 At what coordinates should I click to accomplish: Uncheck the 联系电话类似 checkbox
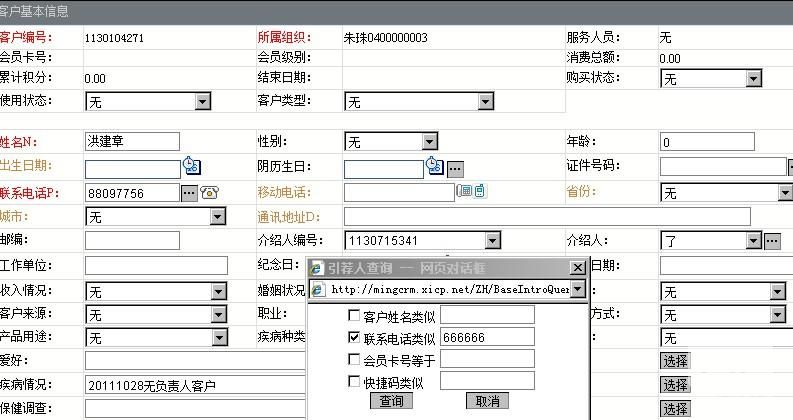click(353, 338)
